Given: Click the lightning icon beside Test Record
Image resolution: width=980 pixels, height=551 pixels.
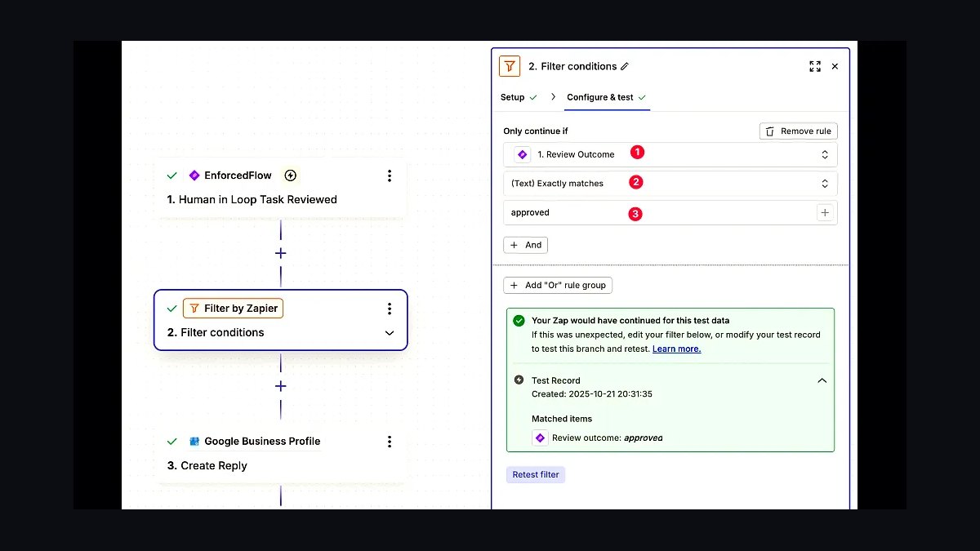Looking at the screenshot, I should [519, 380].
